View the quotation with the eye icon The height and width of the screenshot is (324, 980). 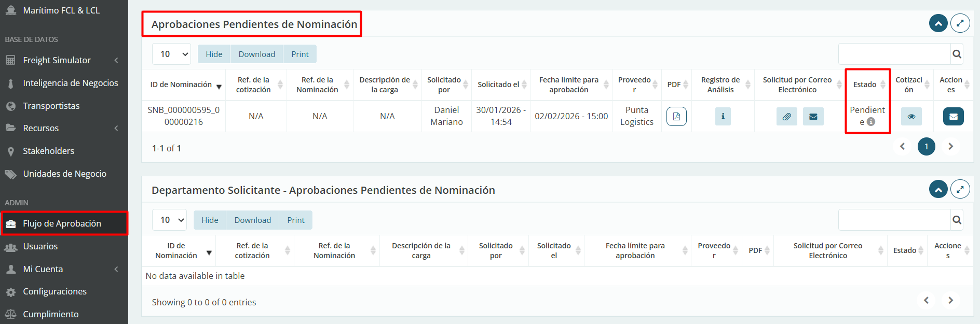click(911, 117)
